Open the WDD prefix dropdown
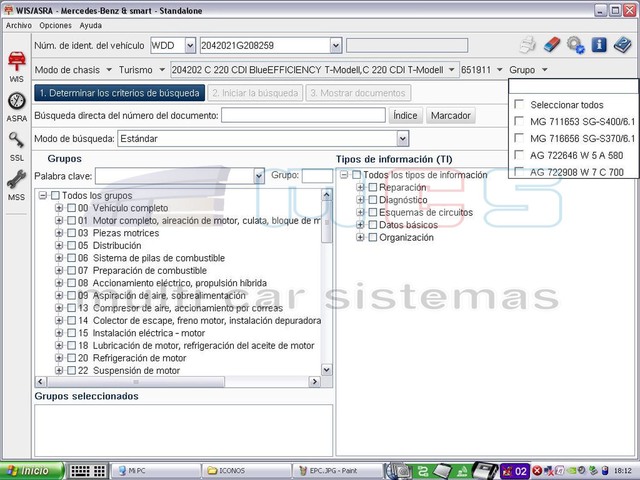This screenshot has width=640, height=480. [x=190, y=45]
